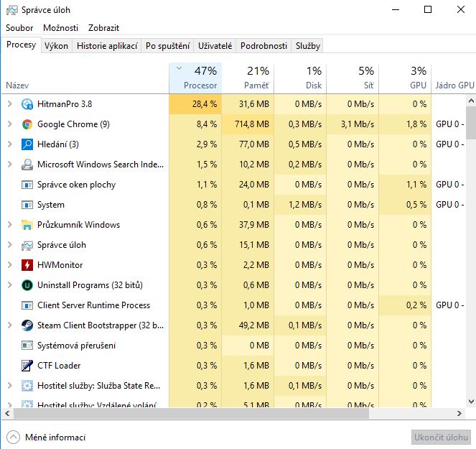Click the Microsoft Windows Search Indexer icon

[x=27, y=165]
